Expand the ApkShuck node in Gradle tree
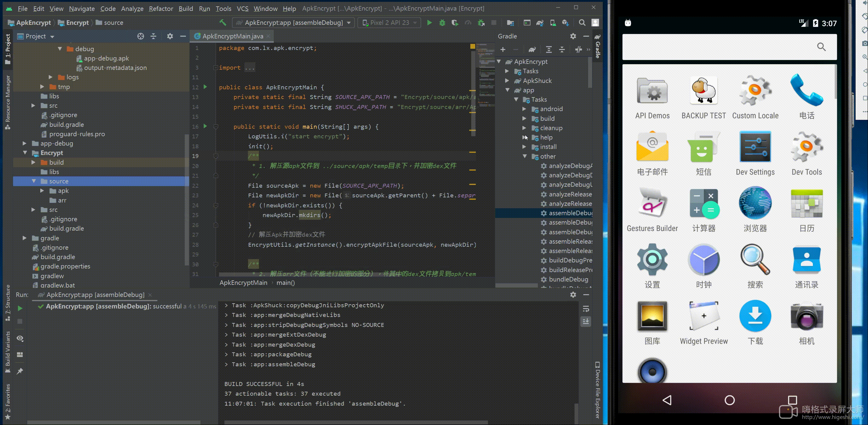 tap(507, 81)
